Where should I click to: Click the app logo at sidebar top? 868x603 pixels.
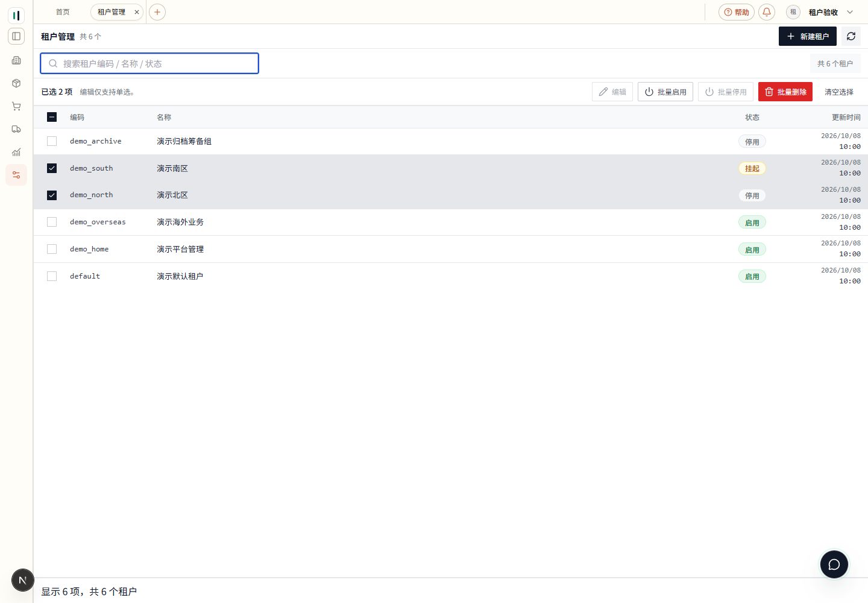point(16,15)
